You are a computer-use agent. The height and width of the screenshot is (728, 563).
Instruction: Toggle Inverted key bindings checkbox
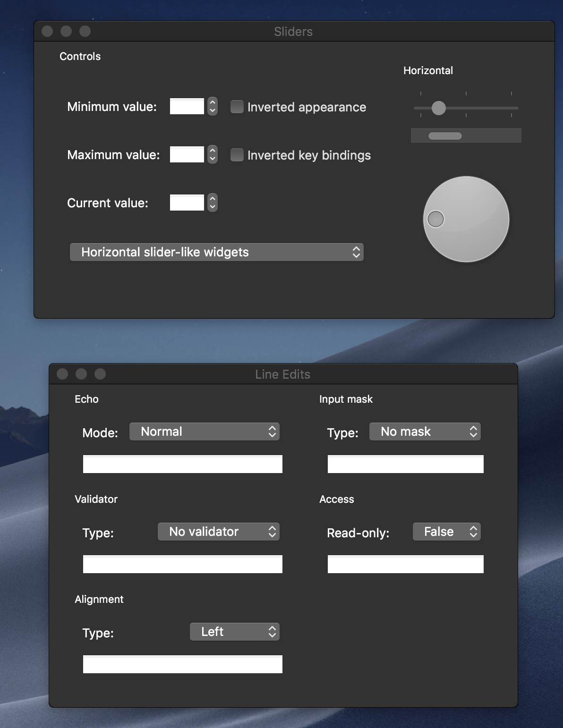pos(237,155)
